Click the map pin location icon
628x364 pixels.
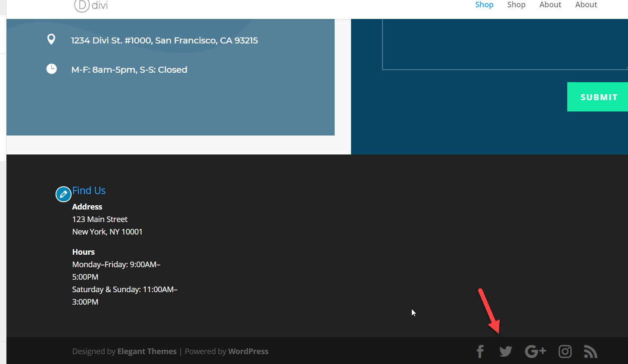[x=51, y=39]
